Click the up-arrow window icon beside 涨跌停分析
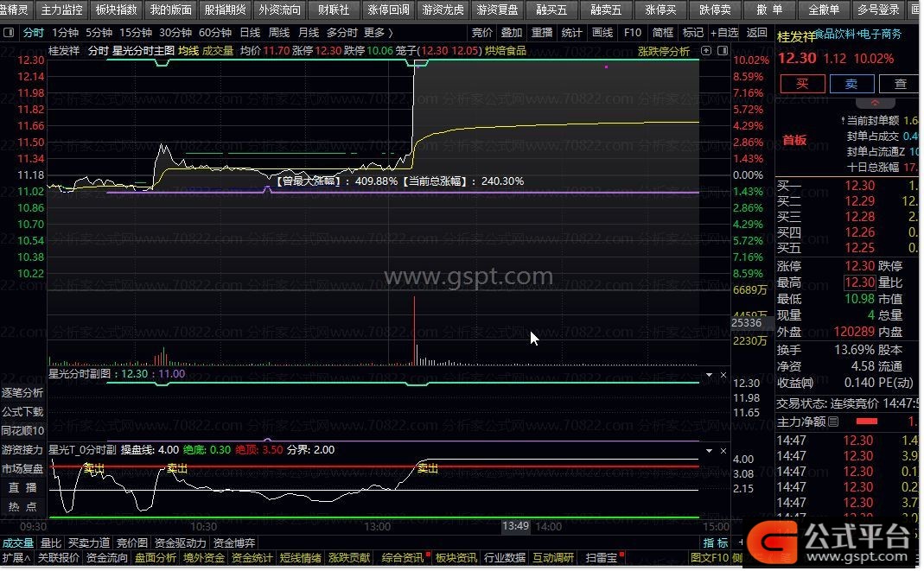This screenshot has width=924, height=571. pos(706,51)
